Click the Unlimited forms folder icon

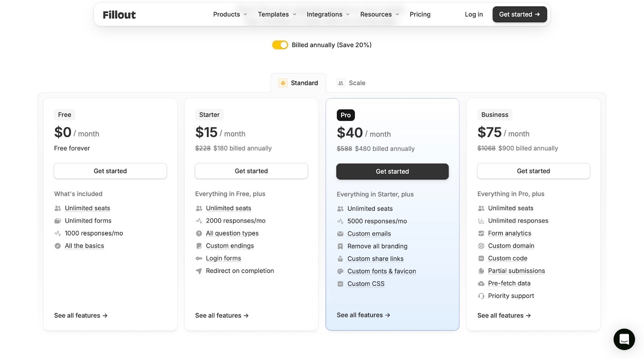tap(58, 221)
